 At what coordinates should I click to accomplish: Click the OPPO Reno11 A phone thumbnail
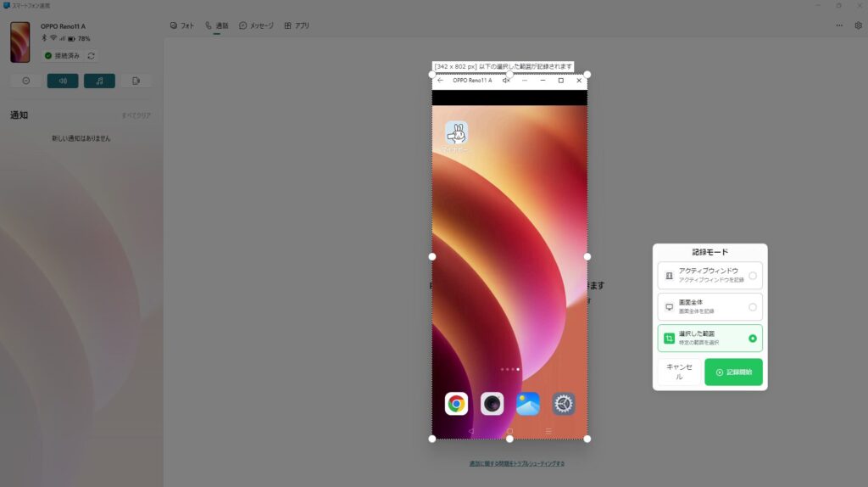click(x=20, y=42)
